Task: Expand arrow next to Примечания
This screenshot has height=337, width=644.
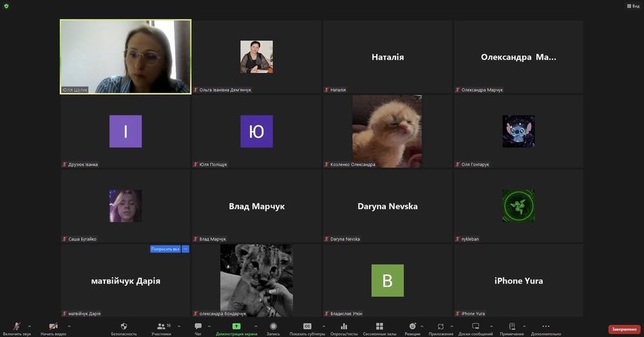Action: 524,326
